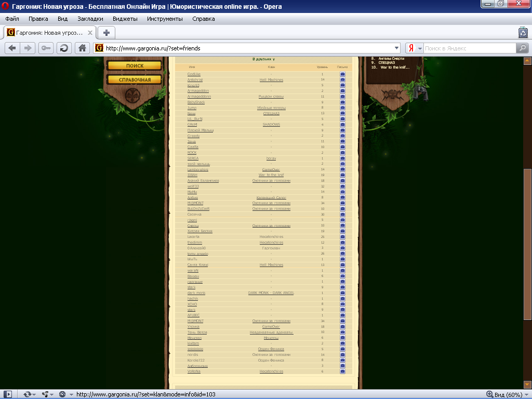The image size is (532, 399).
Task: Open a new tab with the plus button
Action: [106, 33]
